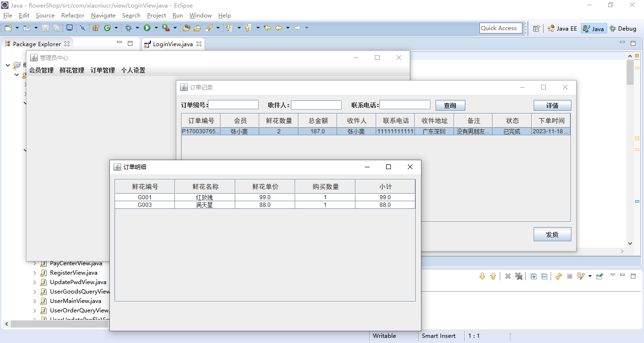Click the 红玫瑰 cell in 订单明细 table
The image size is (644, 343).
pos(205,197)
